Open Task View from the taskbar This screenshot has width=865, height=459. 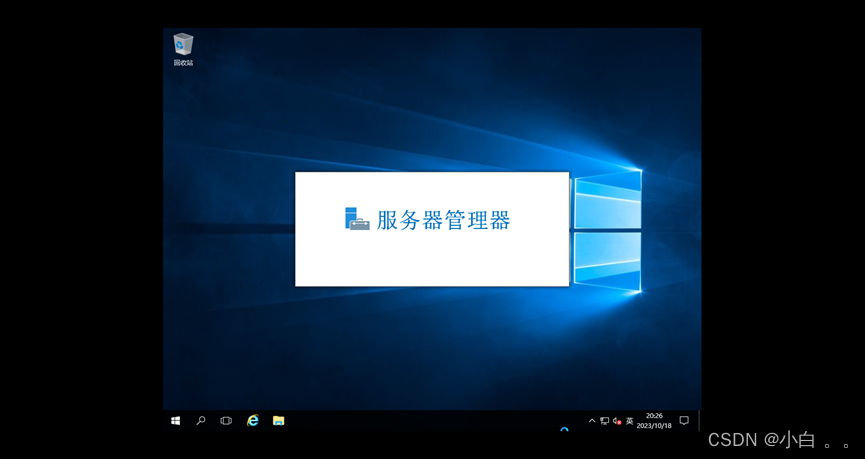(226, 421)
